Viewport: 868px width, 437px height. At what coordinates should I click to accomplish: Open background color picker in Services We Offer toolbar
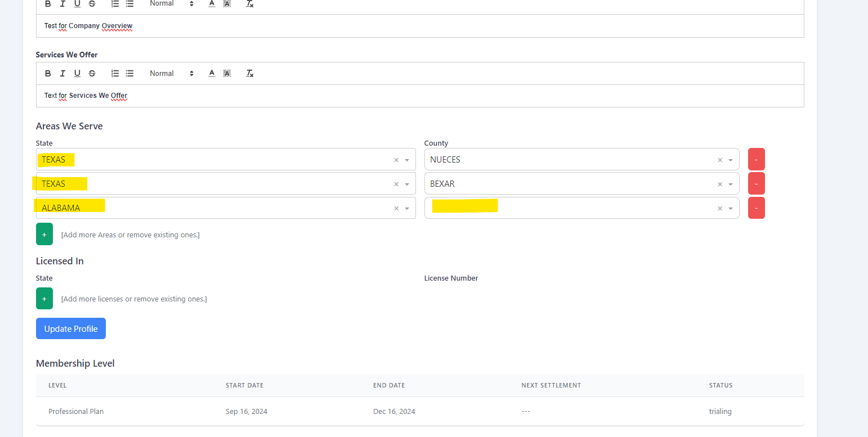click(x=227, y=74)
